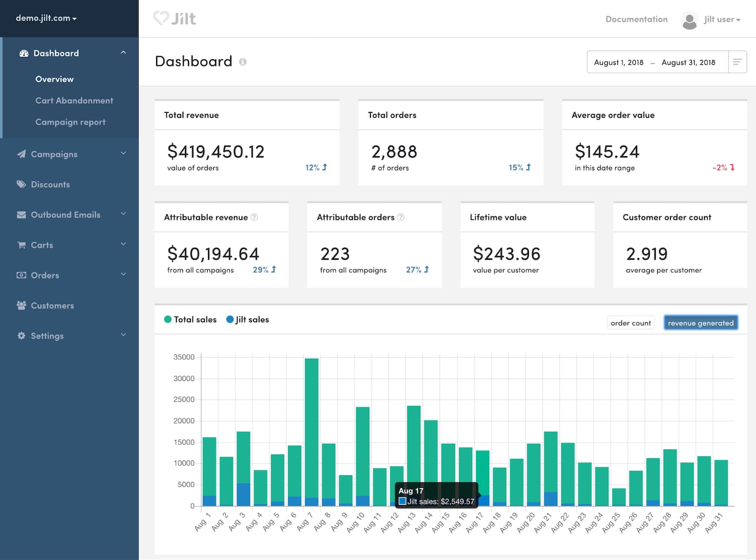The image size is (756, 560).
Task: Click the Discounts tag icon
Action: click(21, 184)
